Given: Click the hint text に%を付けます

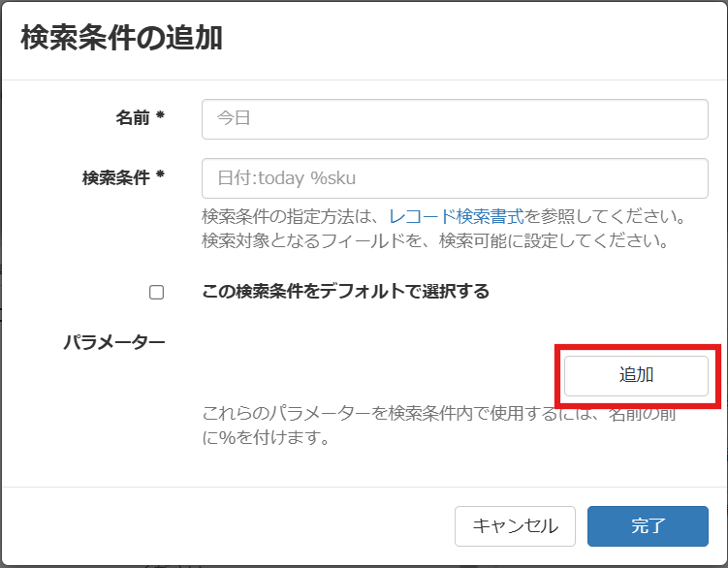Looking at the screenshot, I should click(x=266, y=437).
